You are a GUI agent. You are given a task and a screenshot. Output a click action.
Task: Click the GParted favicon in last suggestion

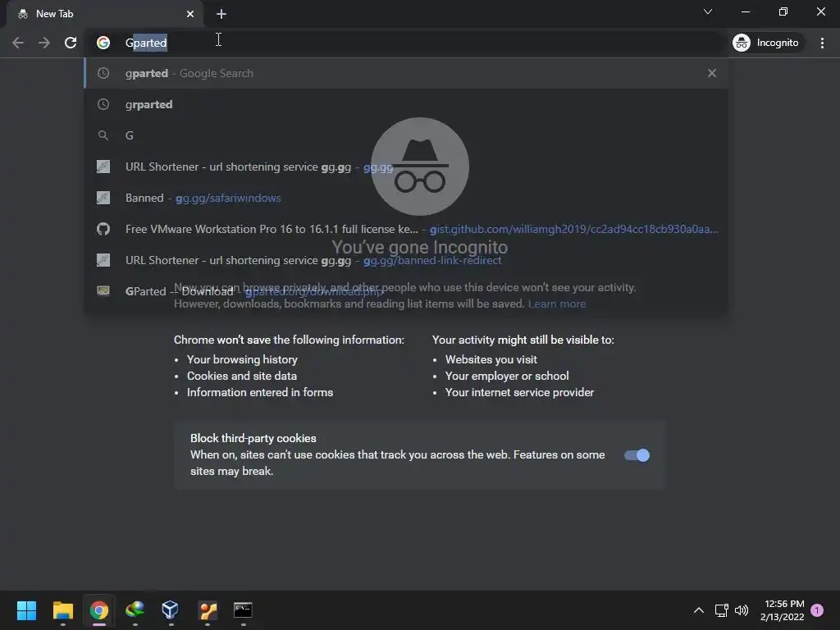(103, 290)
